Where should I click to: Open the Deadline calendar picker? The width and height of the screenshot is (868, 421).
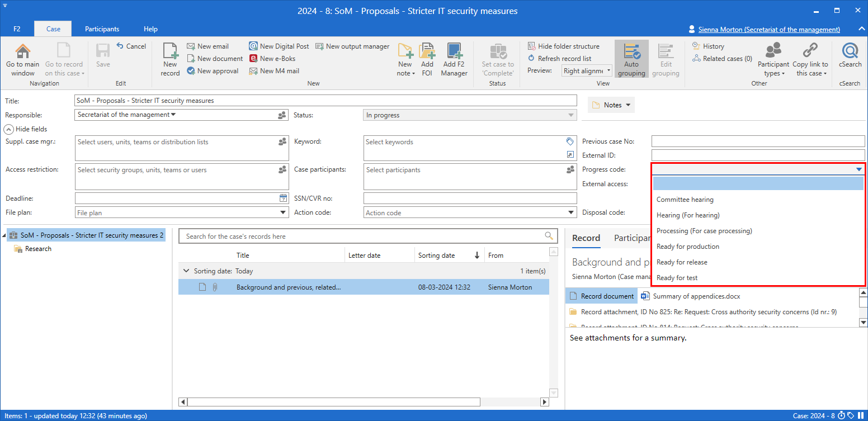(283, 198)
